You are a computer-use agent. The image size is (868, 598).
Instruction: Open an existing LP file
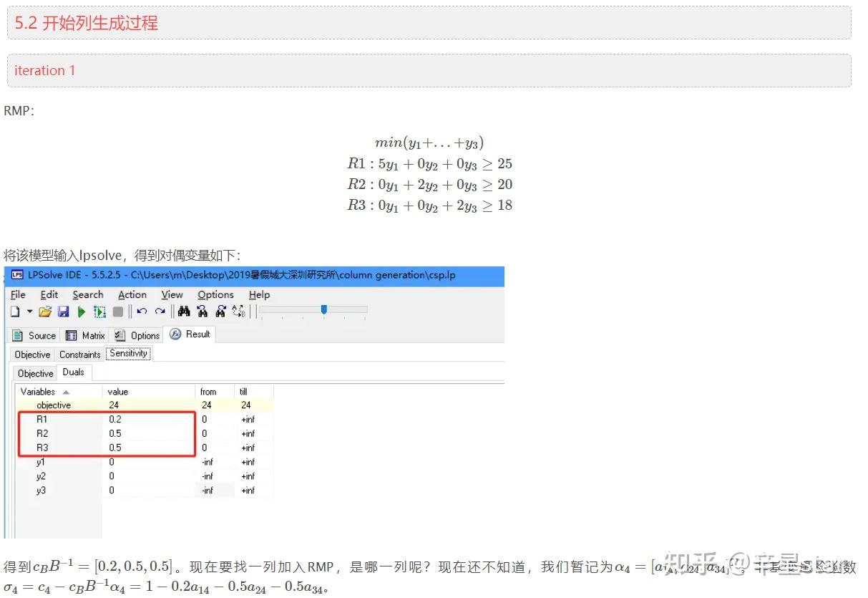(45, 311)
